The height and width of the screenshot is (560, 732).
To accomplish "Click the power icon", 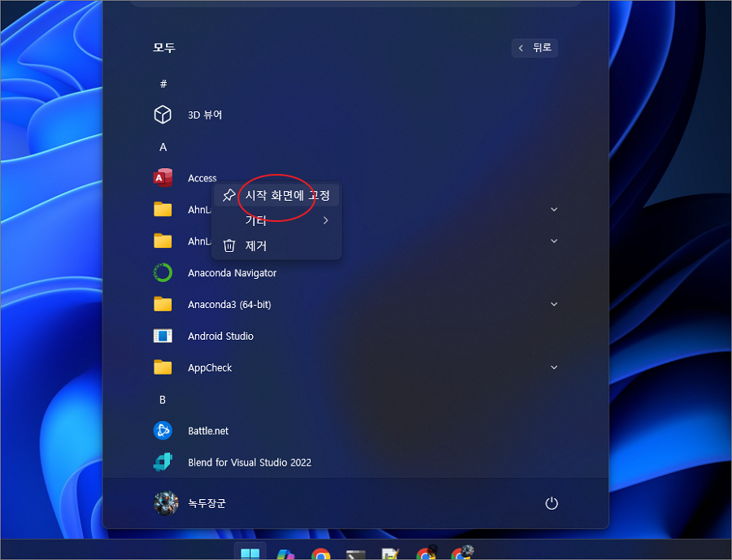I will [551, 503].
